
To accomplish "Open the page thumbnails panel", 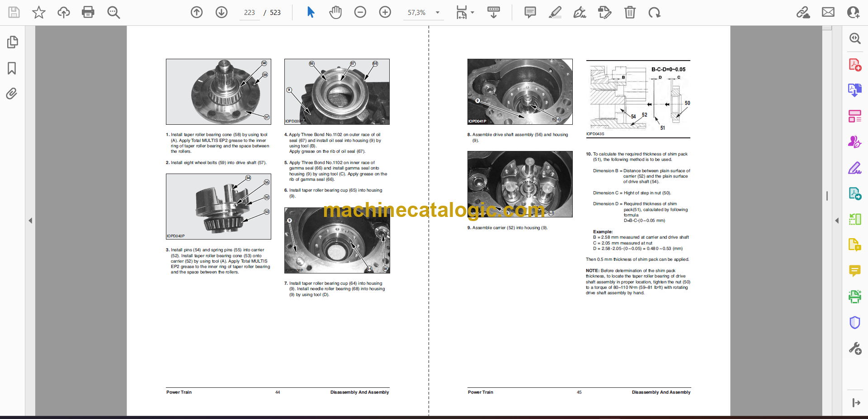I will (x=12, y=42).
